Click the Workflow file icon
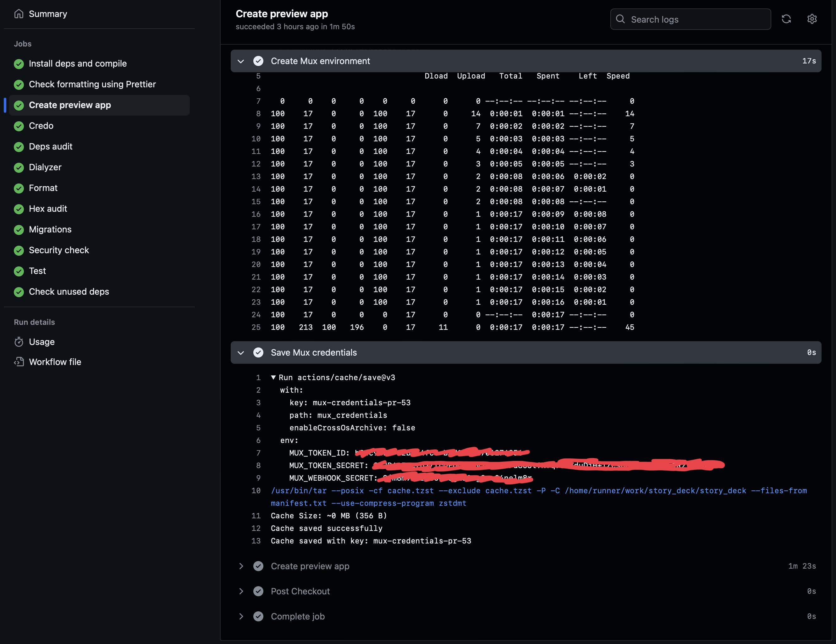Image resolution: width=836 pixels, height=644 pixels. pos(19,362)
